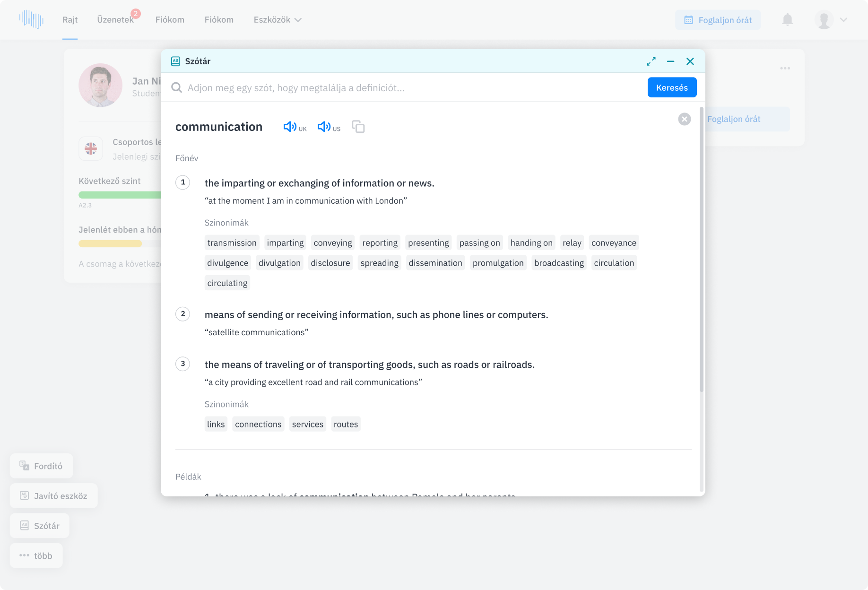Show more tools with több
The width and height of the screenshot is (868, 590).
pos(36,556)
